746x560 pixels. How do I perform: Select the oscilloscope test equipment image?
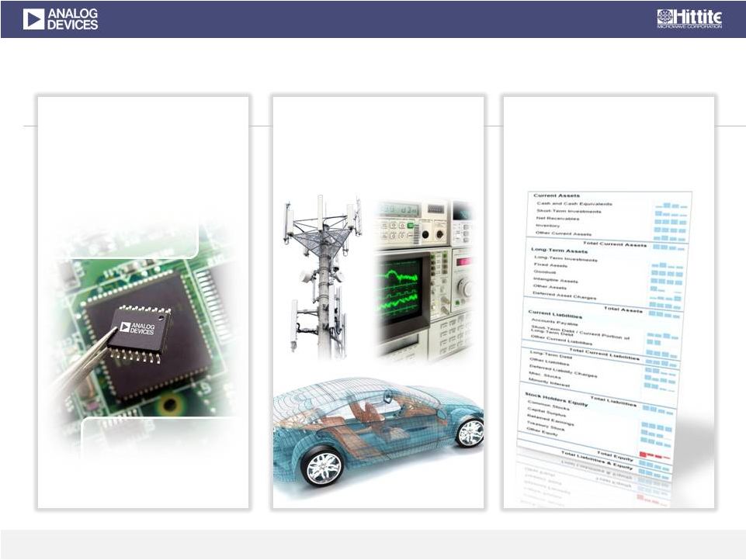424,280
